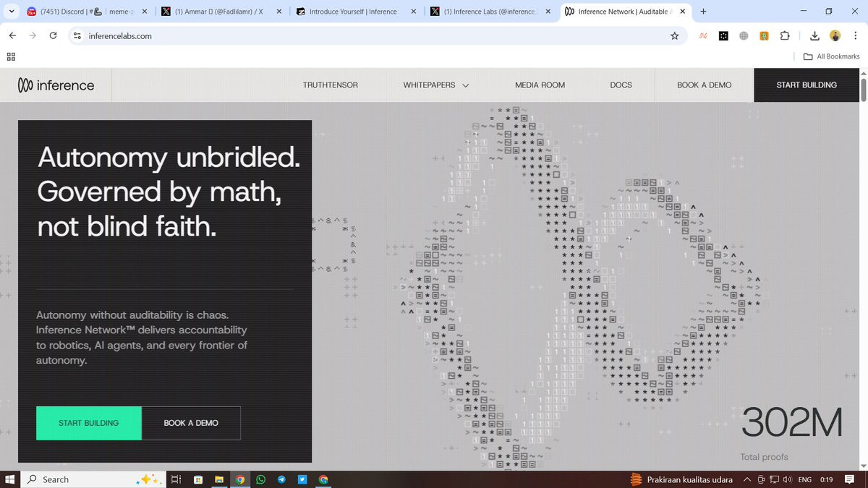Image resolution: width=868 pixels, height=488 pixels.
Task: Open Telegram from the taskbar
Action: pos(281,479)
